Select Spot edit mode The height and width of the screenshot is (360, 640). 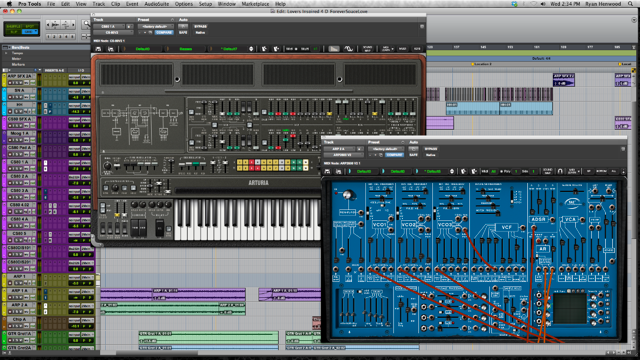[x=29, y=26]
